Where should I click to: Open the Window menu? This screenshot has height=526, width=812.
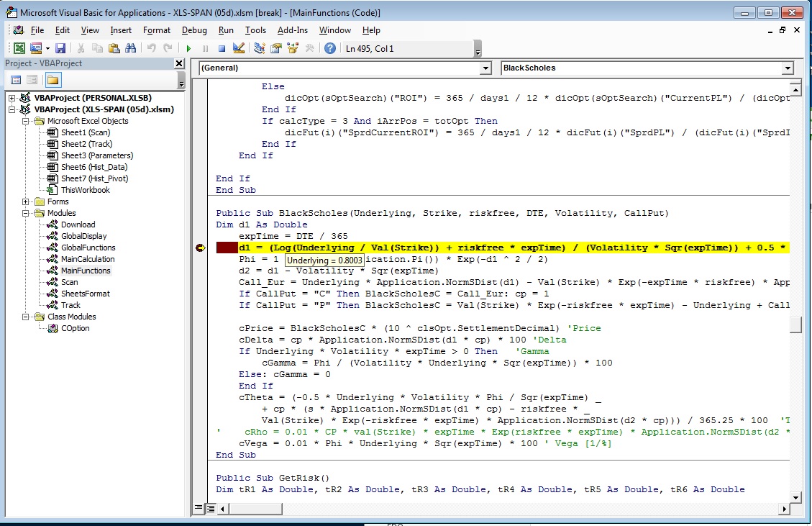coord(335,30)
